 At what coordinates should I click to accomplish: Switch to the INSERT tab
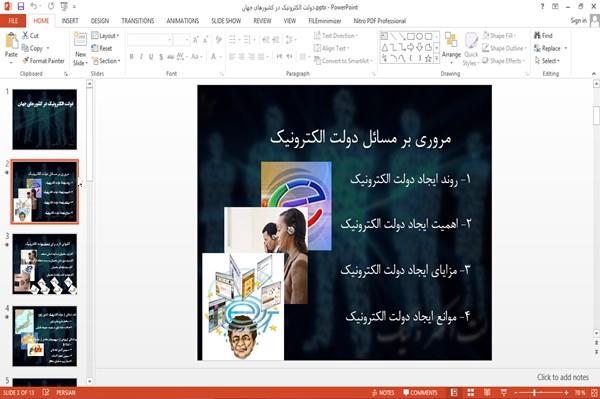(x=70, y=21)
